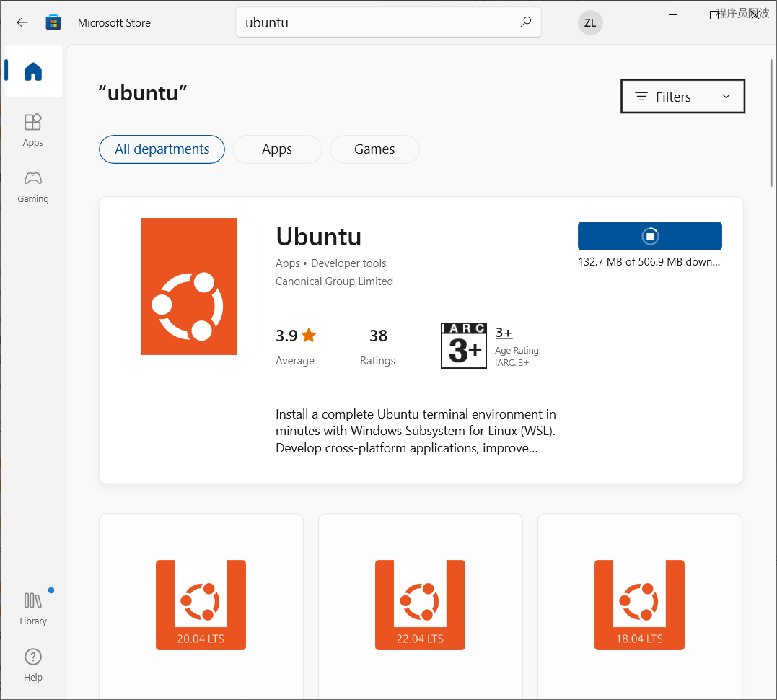The image size is (777, 700).
Task: Open the Ubuntu app title
Action: pyautogui.click(x=318, y=237)
